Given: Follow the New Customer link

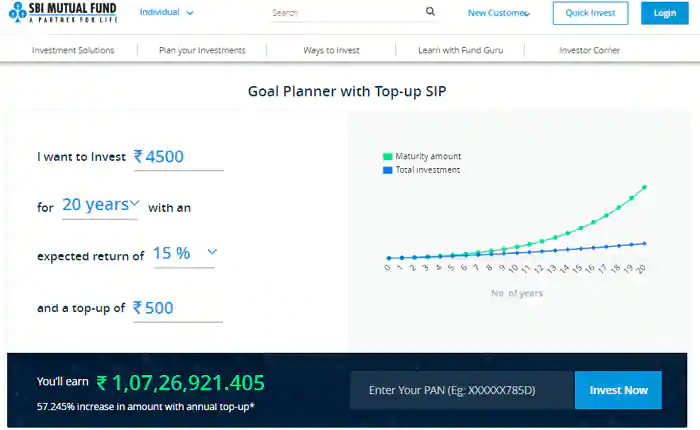Looking at the screenshot, I should pos(498,13).
